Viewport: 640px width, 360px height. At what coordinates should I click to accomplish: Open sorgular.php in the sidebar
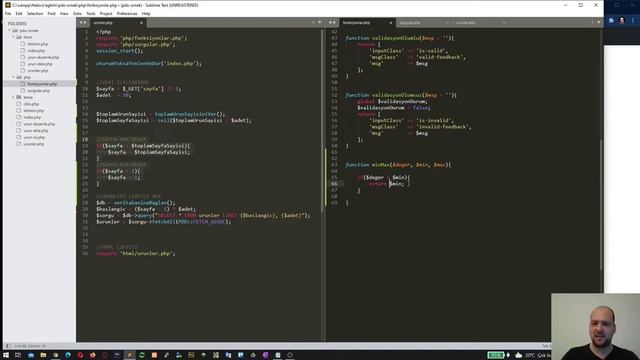pos(38,91)
